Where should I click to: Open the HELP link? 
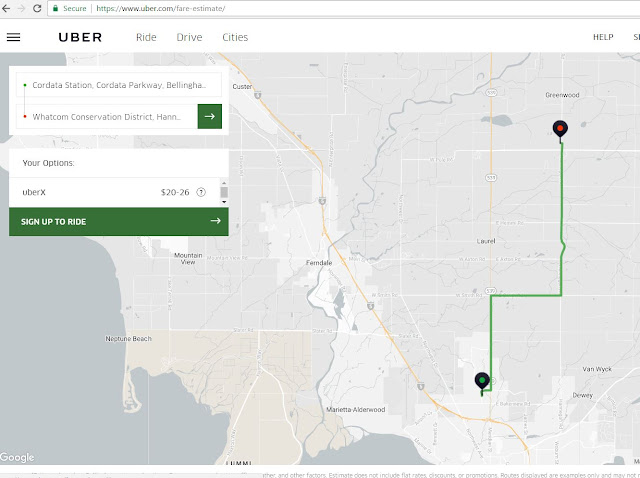603,37
